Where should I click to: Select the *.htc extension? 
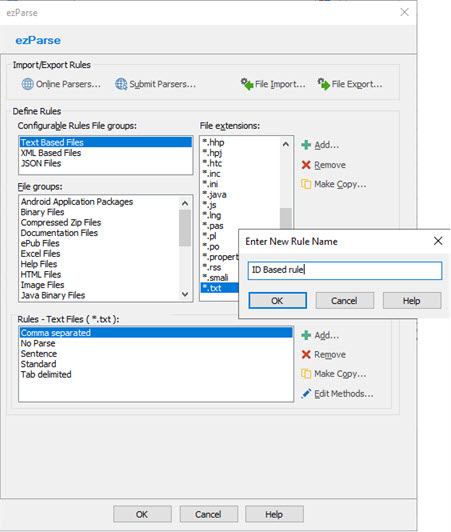pyautogui.click(x=240, y=163)
